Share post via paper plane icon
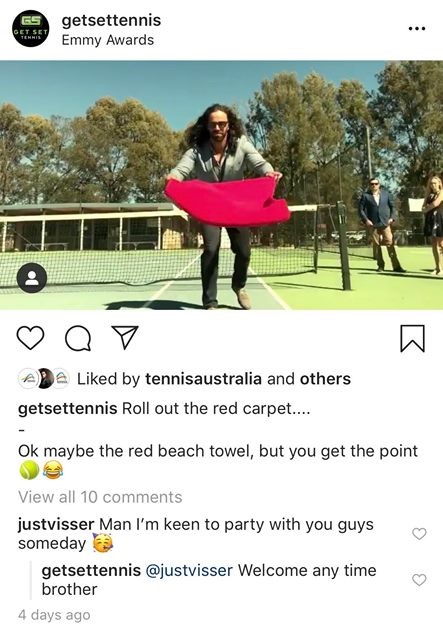 (125, 337)
